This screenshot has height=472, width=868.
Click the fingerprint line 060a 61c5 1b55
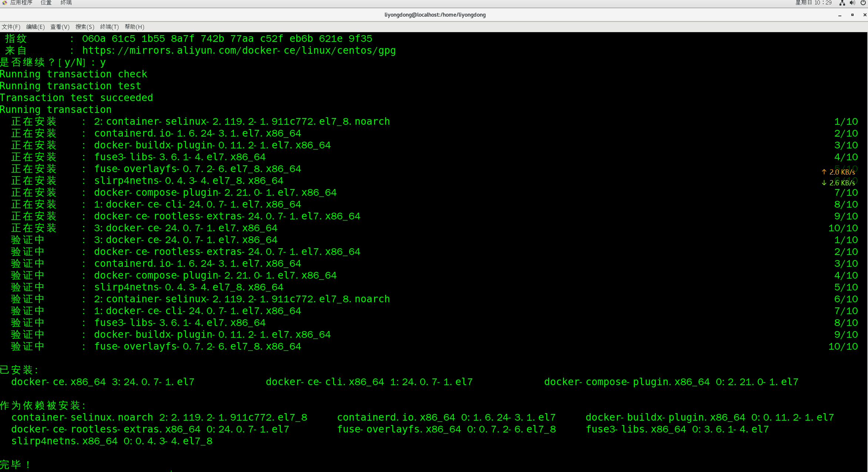[x=189, y=38]
